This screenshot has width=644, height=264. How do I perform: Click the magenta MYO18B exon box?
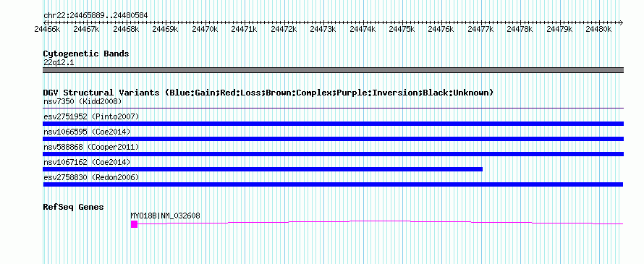tap(134, 223)
